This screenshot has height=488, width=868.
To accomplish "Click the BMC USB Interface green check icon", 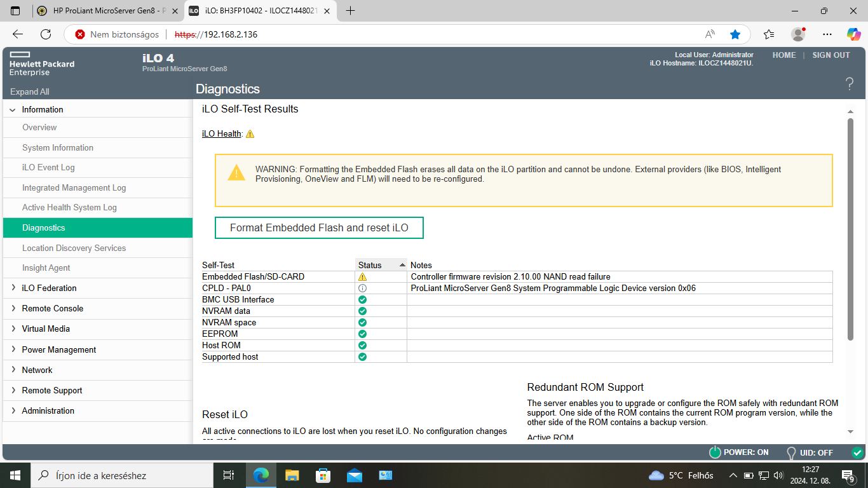I will [x=362, y=299].
